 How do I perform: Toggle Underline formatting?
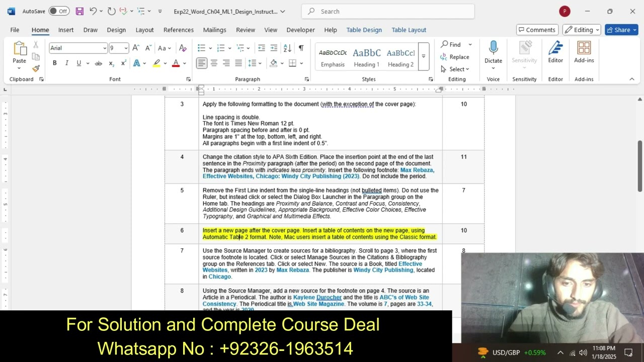point(78,63)
